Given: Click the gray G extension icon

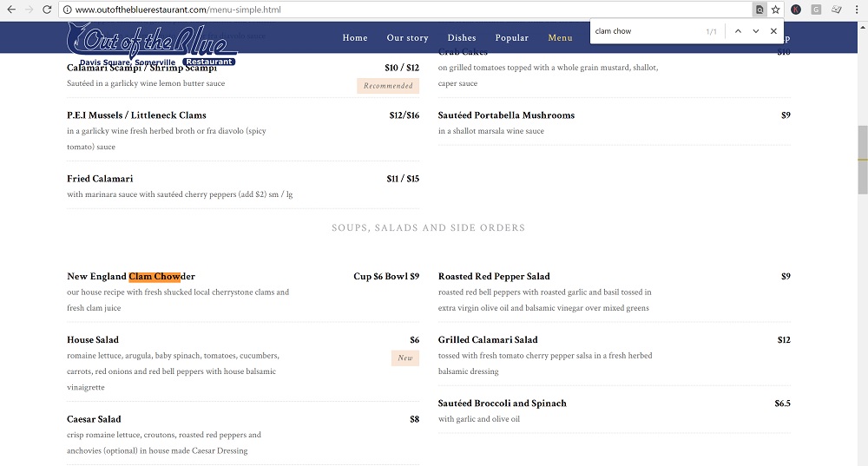Looking at the screenshot, I should click(816, 10).
